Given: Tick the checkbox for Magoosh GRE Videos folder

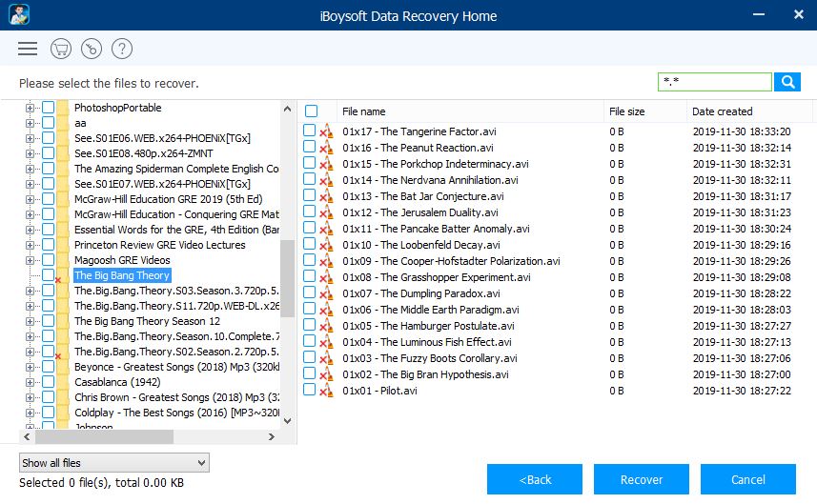Looking at the screenshot, I should tap(48, 260).
